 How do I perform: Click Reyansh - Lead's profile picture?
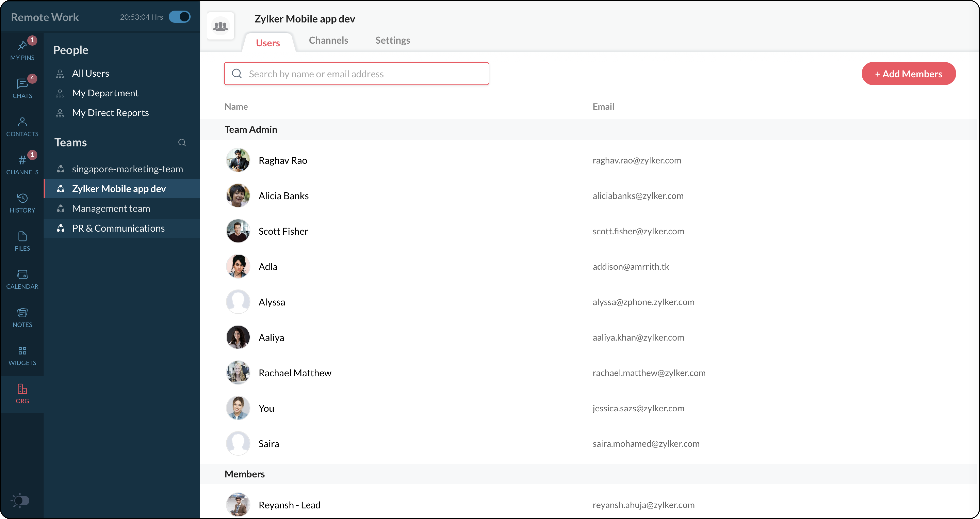click(238, 505)
